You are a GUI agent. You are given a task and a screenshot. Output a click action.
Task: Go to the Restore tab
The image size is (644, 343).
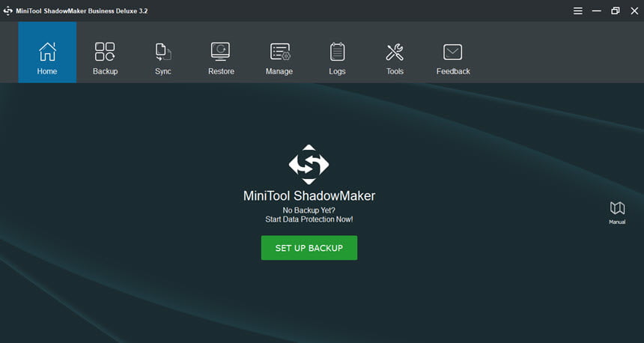(221, 52)
